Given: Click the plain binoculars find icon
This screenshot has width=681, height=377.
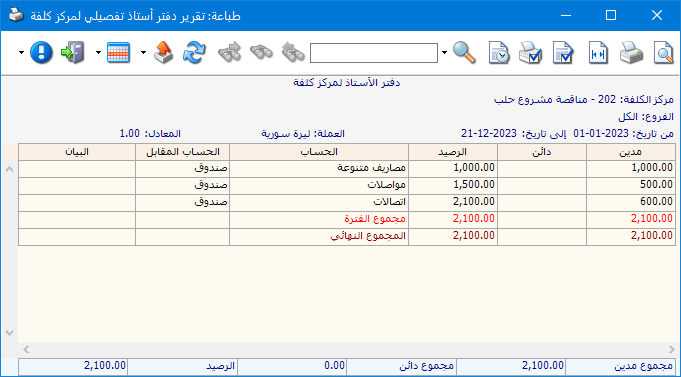Looking at the screenshot, I should [x=261, y=52].
